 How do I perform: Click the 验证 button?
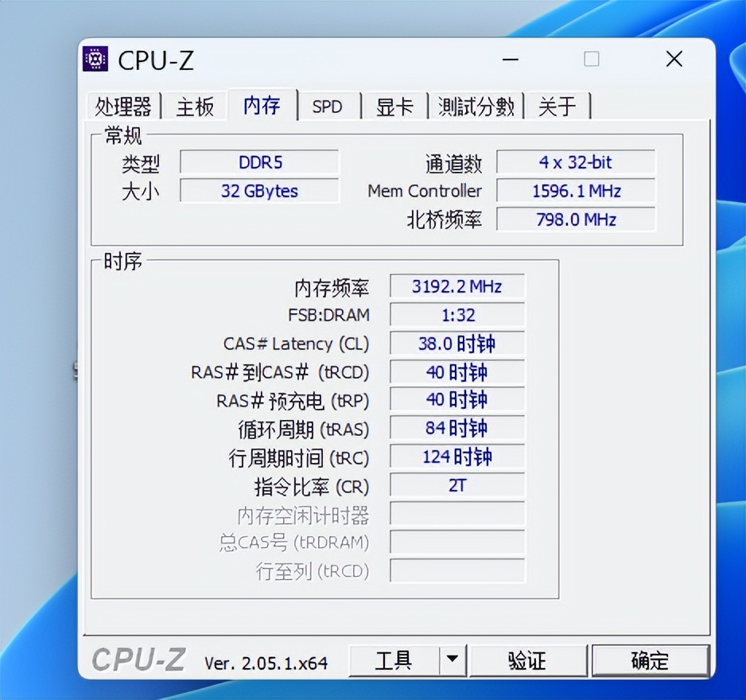(527, 660)
